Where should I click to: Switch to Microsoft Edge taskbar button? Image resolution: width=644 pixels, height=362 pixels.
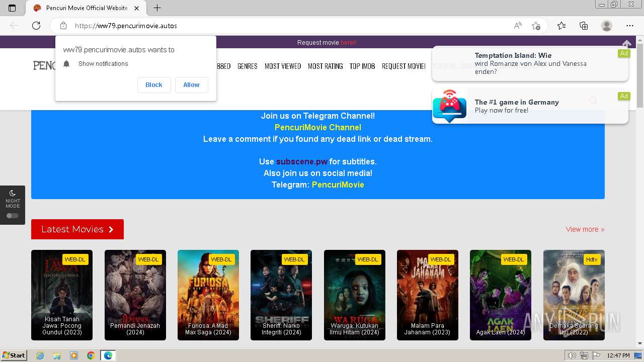(x=108, y=355)
